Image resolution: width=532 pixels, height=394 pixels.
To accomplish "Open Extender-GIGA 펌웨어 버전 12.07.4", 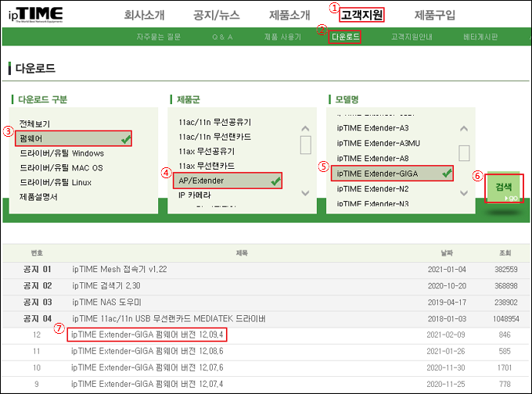I will tap(147, 384).
